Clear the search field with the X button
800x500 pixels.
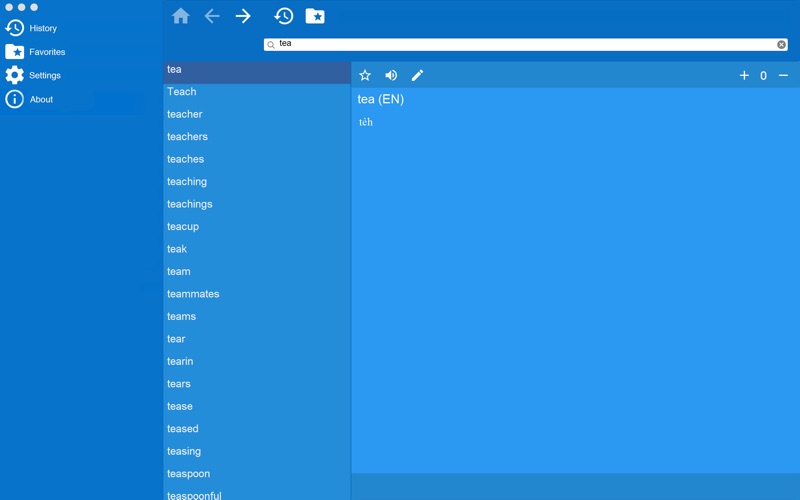tap(781, 44)
